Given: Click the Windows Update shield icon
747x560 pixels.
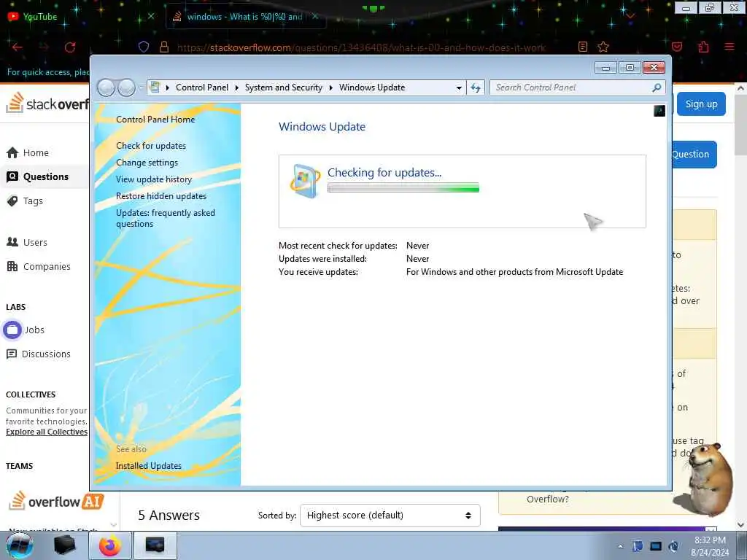Looking at the screenshot, I should pos(305,181).
